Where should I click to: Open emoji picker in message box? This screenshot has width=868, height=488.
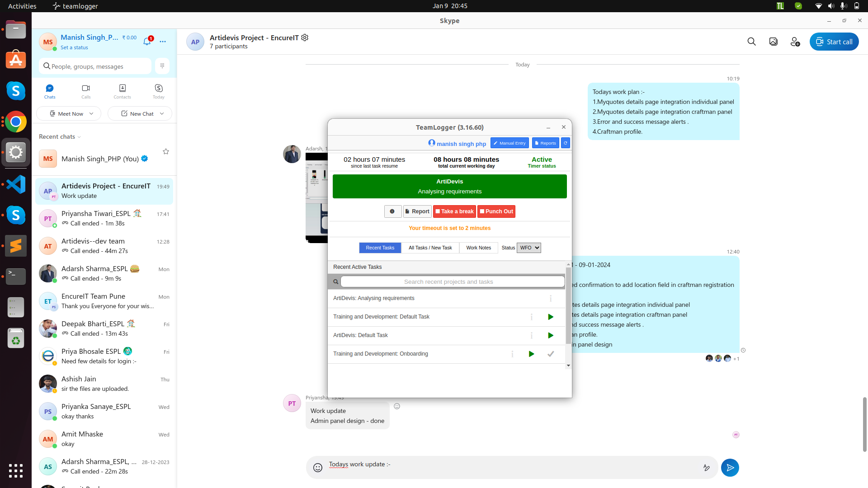pyautogui.click(x=318, y=468)
